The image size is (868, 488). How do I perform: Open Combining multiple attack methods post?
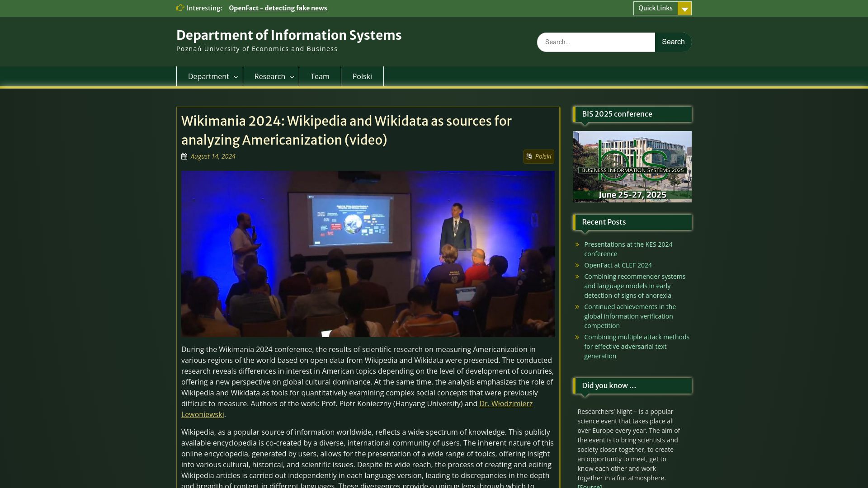(x=637, y=347)
